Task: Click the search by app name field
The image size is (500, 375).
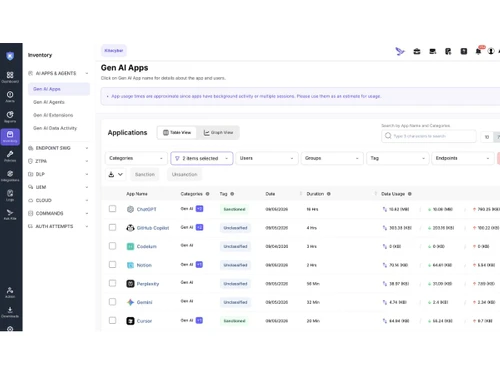Action: 429,136
